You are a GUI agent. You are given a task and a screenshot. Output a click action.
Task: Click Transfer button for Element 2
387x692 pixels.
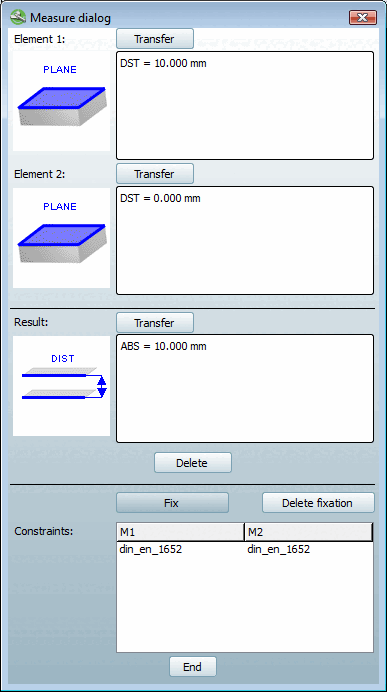pos(155,174)
